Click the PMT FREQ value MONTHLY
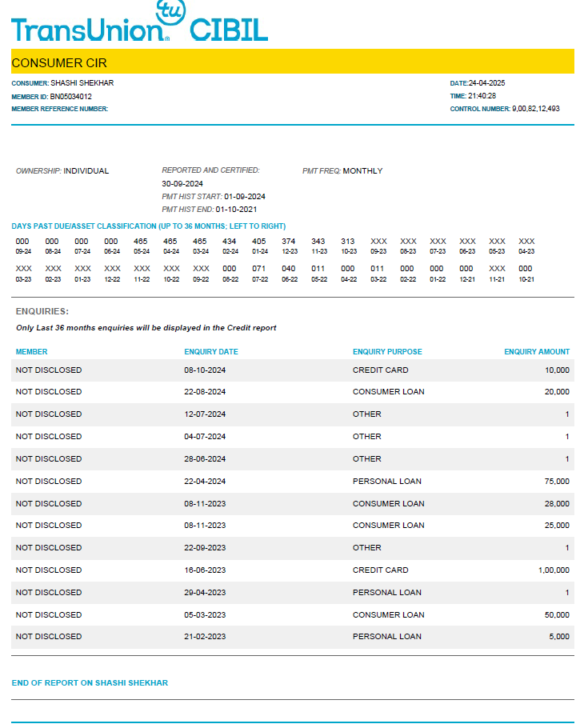Viewport: 588px width, 728px height. click(x=362, y=171)
